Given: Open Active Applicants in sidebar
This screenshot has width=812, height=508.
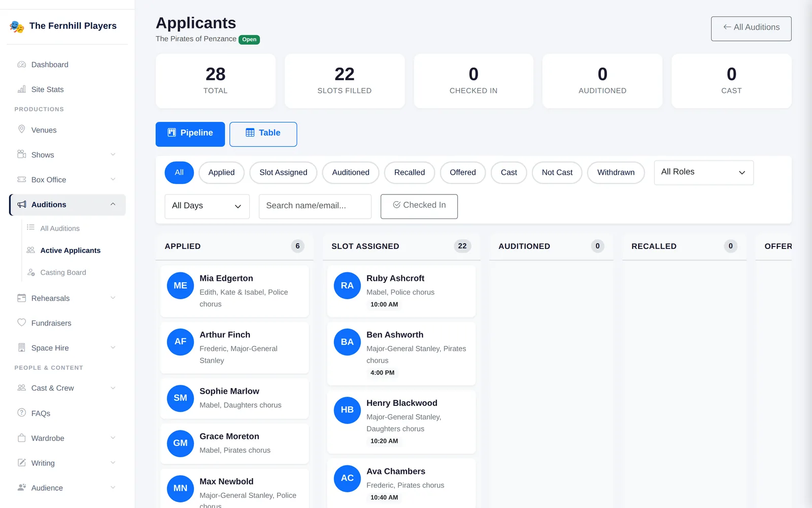Looking at the screenshot, I should pos(71,250).
